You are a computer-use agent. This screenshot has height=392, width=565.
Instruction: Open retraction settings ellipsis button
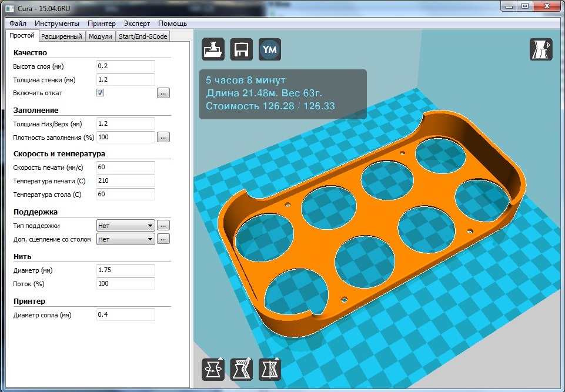(x=163, y=93)
